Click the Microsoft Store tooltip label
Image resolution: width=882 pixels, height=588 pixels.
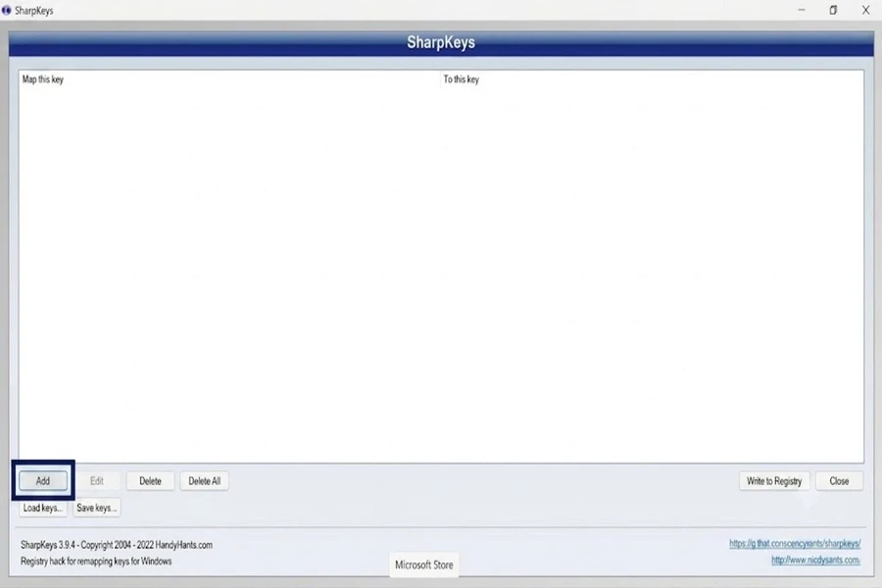tap(424, 564)
